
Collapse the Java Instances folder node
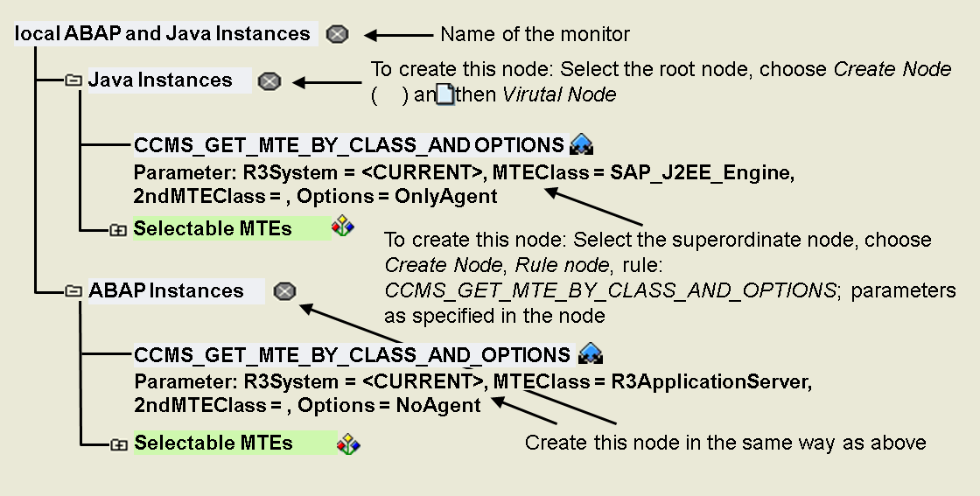(x=73, y=80)
